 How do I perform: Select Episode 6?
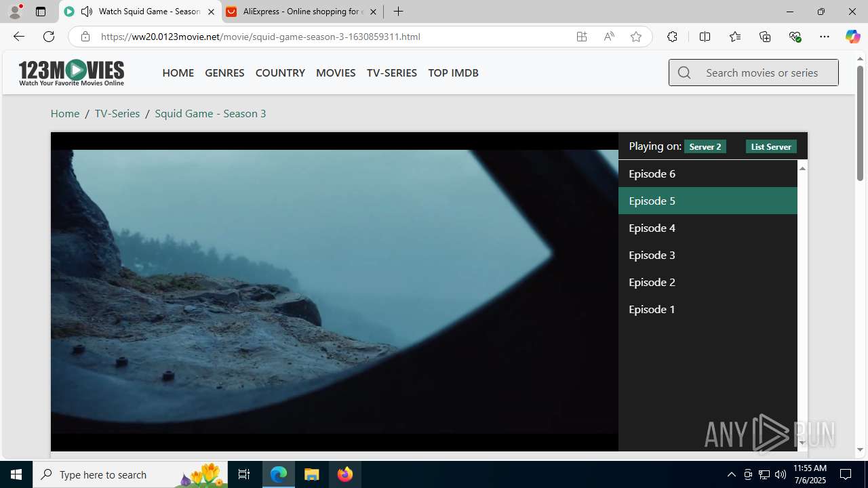(x=708, y=174)
